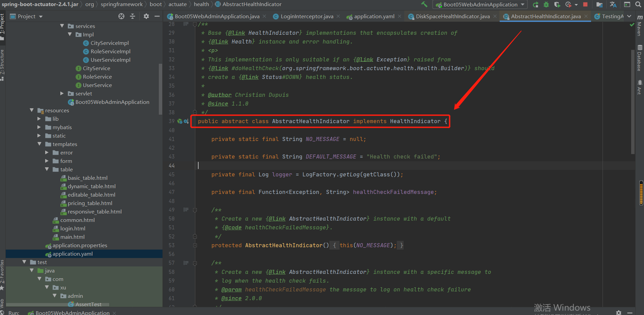
Task: Collapse the templates folder
Action: point(39,144)
